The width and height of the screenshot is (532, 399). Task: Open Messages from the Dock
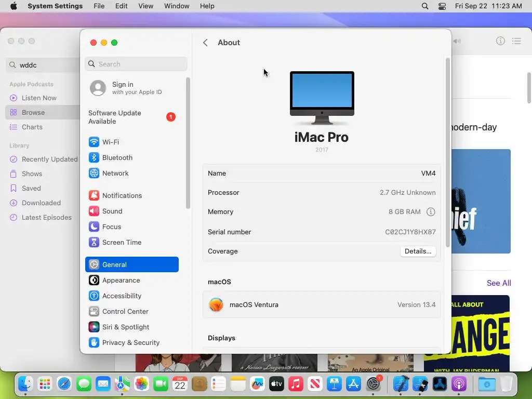(84, 384)
